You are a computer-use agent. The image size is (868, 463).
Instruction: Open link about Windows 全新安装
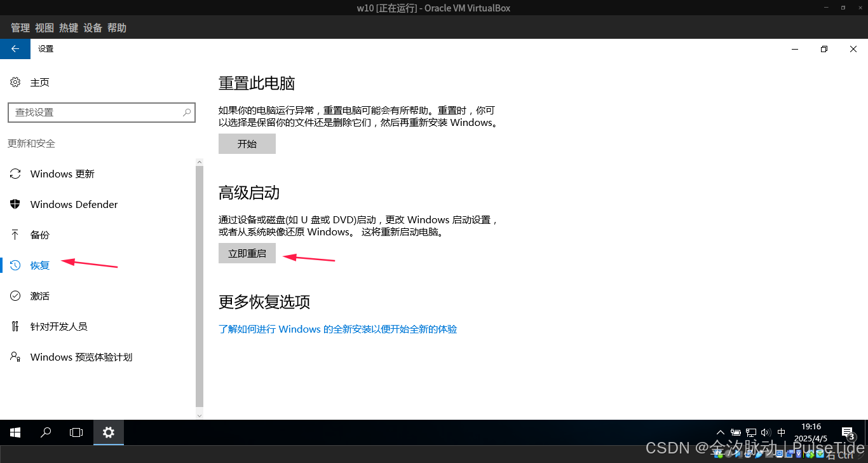[338, 329]
